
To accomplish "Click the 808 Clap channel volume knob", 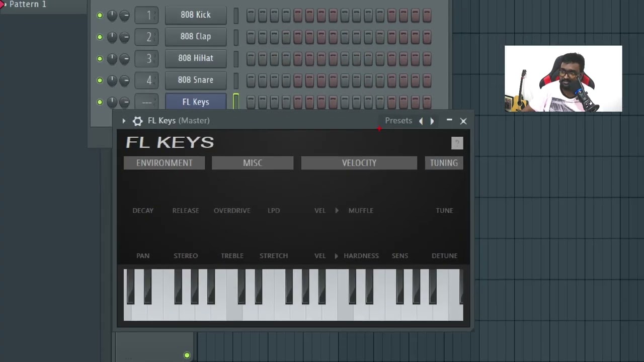I will coord(124,37).
